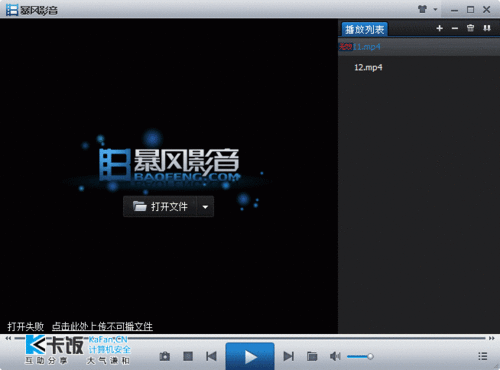Screen dimensions: 500x370
Task: Expand the dropdown arrow beside the shirt icon
Action: [435, 9]
